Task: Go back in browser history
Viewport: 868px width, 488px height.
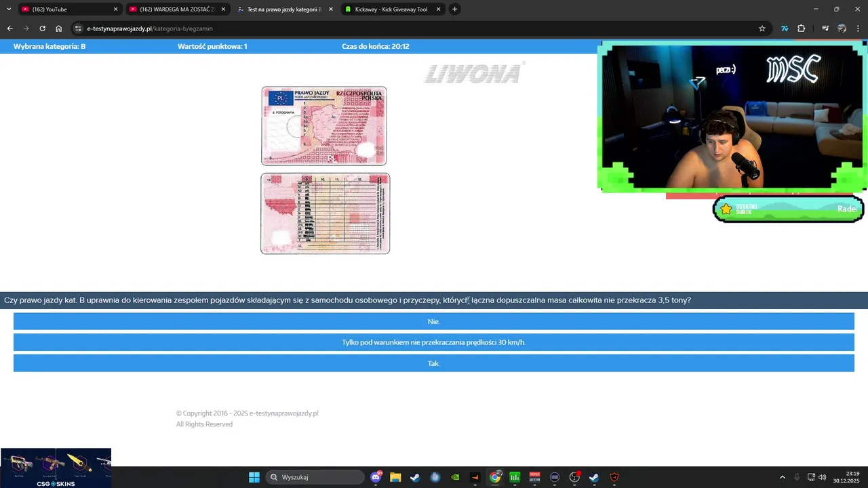Action: pyautogui.click(x=9, y=28)
